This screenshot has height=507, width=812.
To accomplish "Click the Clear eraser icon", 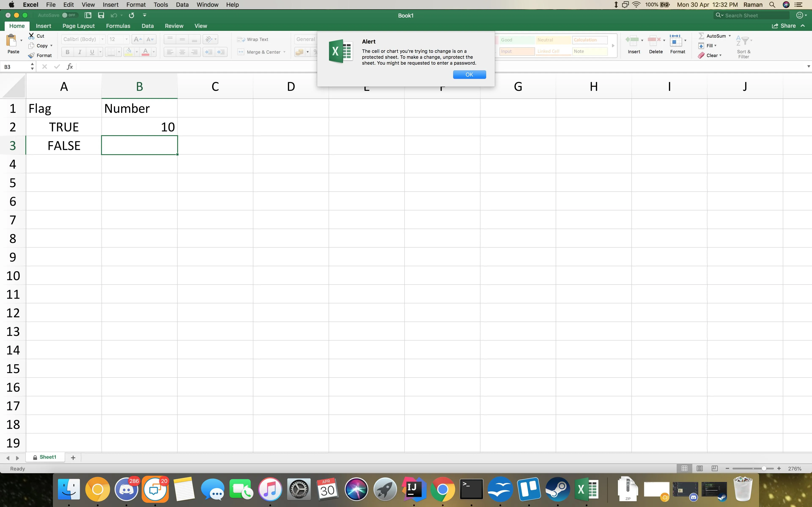I will pos(701,55).
